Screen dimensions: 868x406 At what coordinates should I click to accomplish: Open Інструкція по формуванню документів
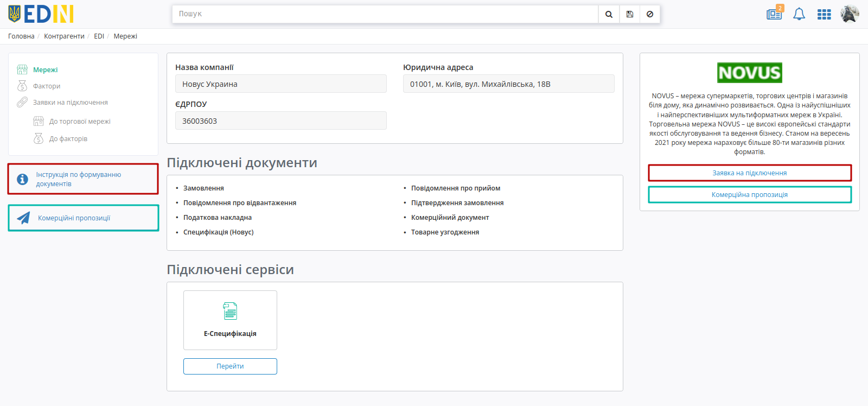coord(83,179)
